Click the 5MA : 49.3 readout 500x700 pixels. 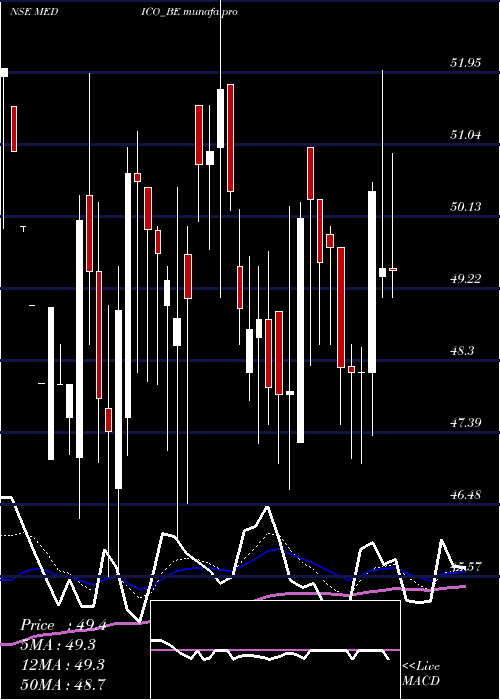coord(58,645)
